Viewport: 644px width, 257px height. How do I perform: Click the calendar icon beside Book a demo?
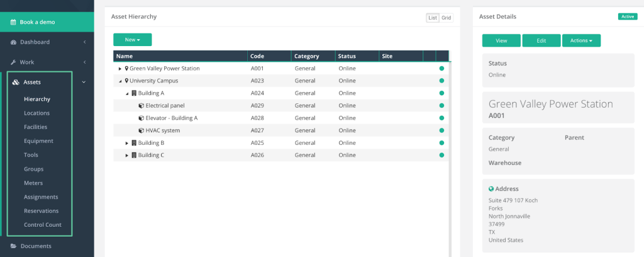pos(13,22)
